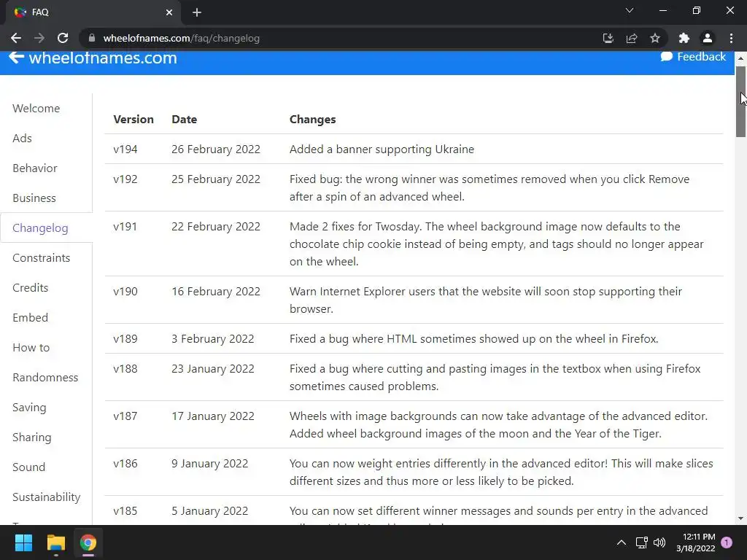Click version cell v186
This screenshot has width=747, height=560.
(125, 464)
